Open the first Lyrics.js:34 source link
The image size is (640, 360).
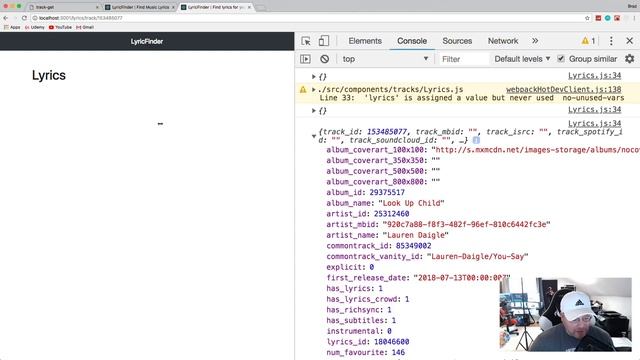pos(595,76)
